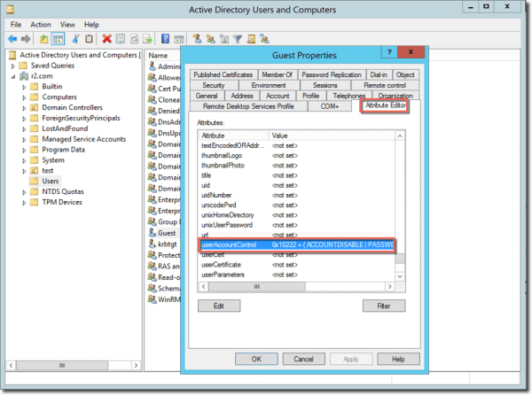Image resolution: width=532 pixels, height=395 pixels.
Task: Open Properties toolbar icon
Action: [121, 39]
